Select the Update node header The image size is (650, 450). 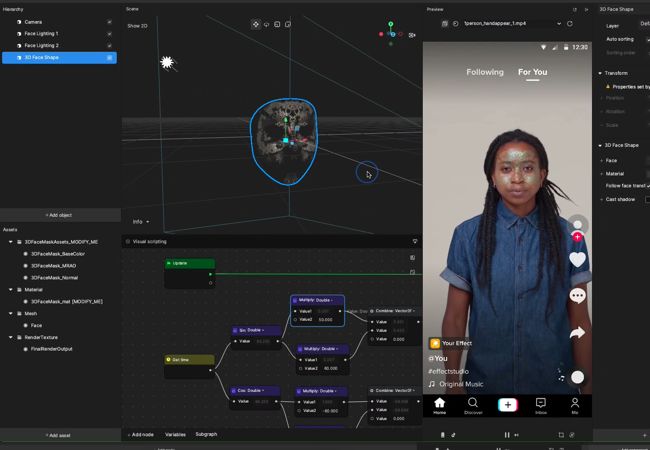[x=190, y=263]
